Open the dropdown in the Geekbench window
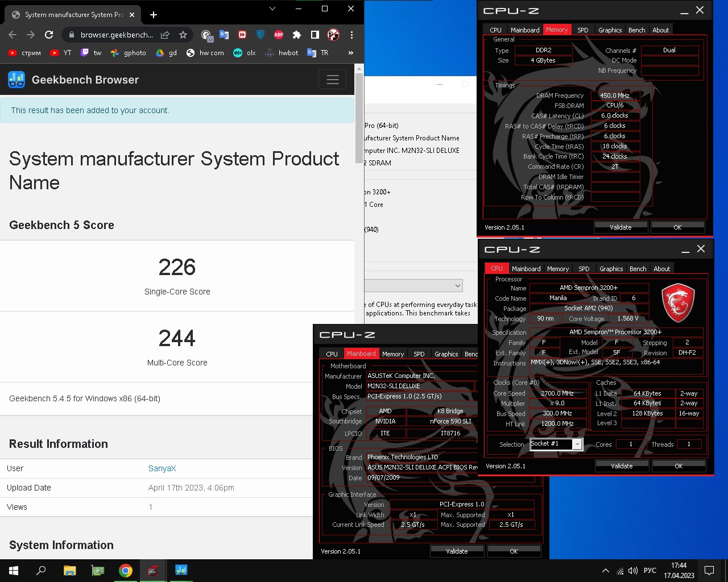728x582 pixels. [x=412, y=285]
